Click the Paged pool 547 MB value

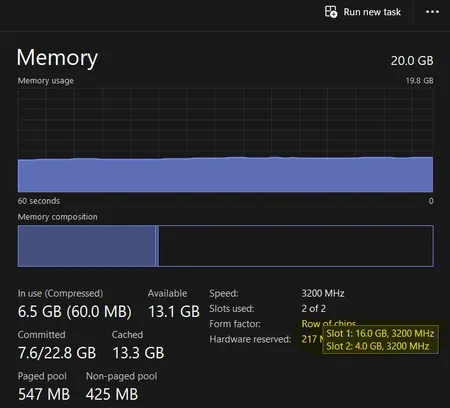click(x=44, y=394)
